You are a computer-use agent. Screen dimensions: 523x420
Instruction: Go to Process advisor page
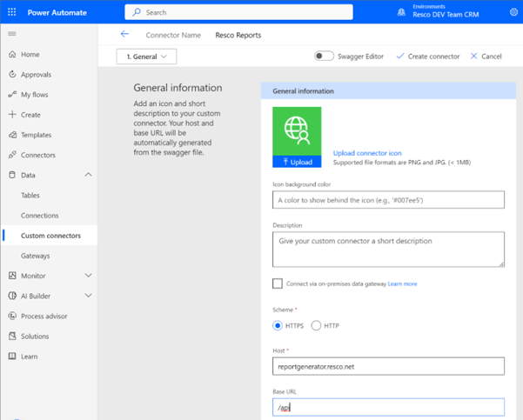[44, 317]
